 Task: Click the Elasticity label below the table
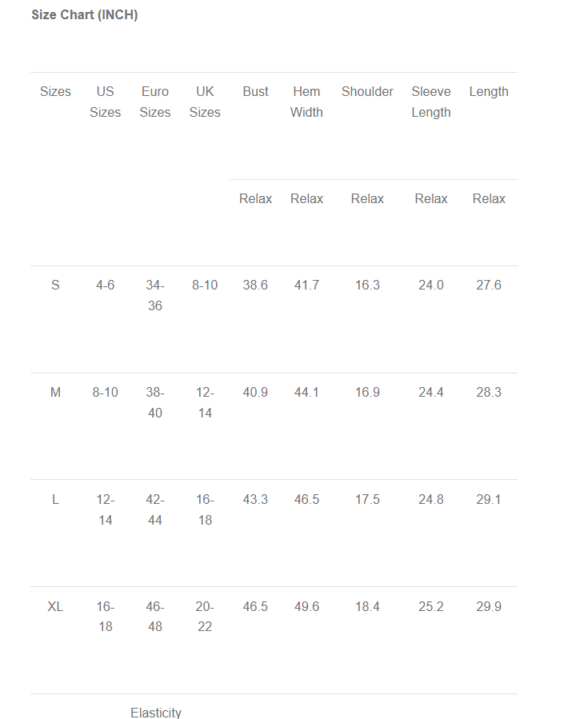(x=156, y=712)
